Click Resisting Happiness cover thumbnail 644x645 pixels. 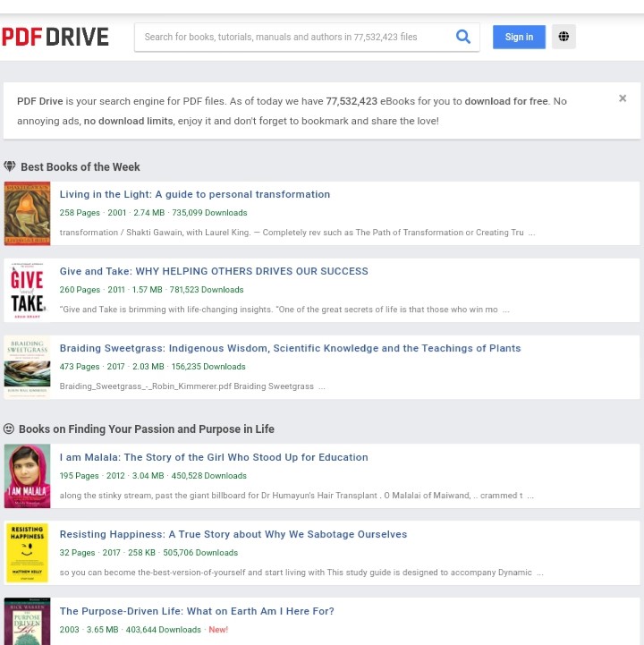27,553
